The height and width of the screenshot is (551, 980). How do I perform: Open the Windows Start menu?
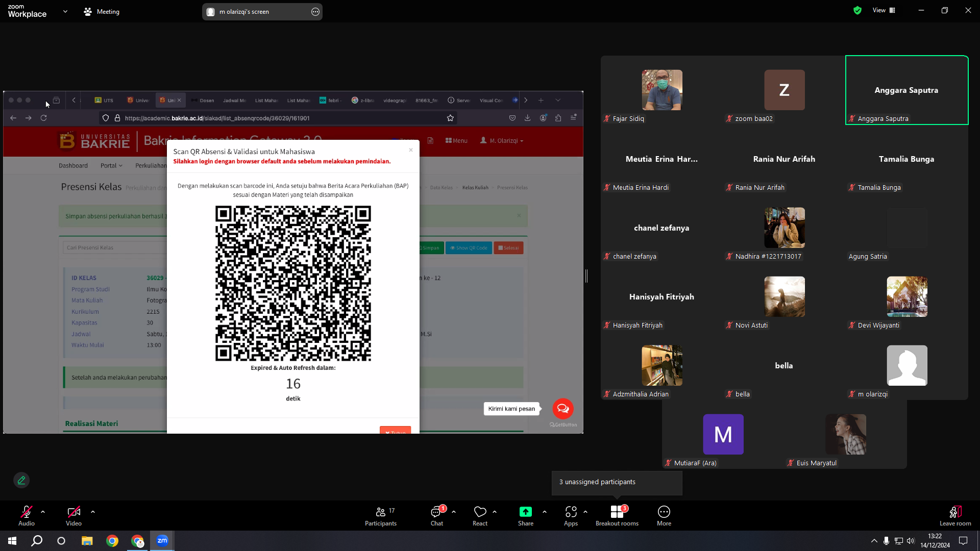[x=12, y=541]
